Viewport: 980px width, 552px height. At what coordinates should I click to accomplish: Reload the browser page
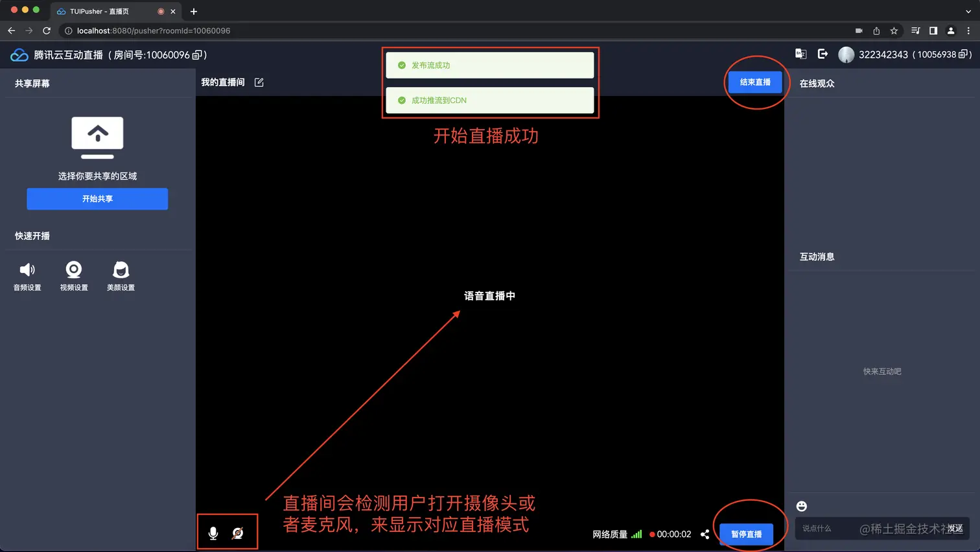(47, 30)
